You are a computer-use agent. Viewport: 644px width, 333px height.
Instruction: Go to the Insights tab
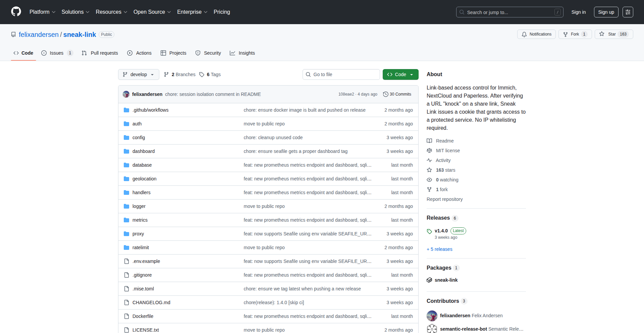(242, 53)
